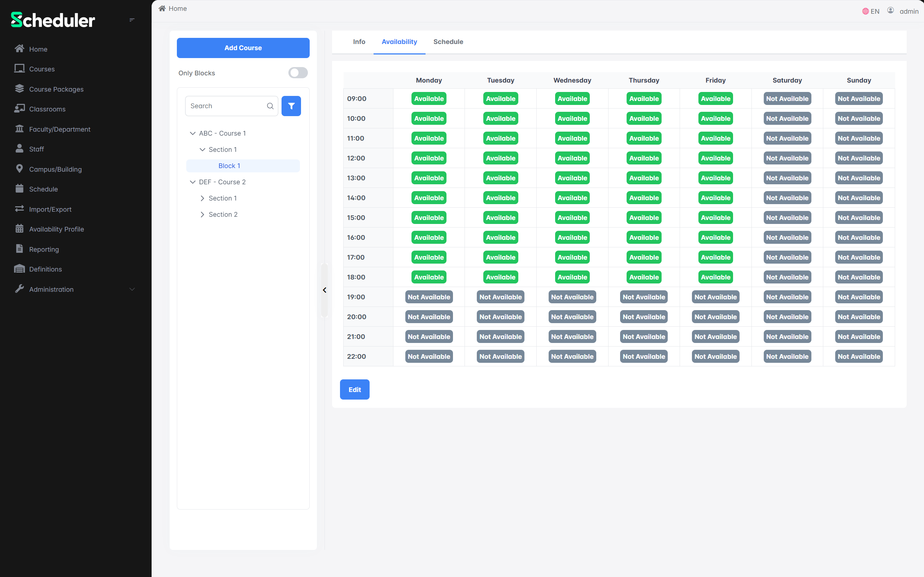Image resolution: width=924 pixels, height=577 pixels.
Task: Open Faculty/Department sidebar item
Action: tap(60, 129)
